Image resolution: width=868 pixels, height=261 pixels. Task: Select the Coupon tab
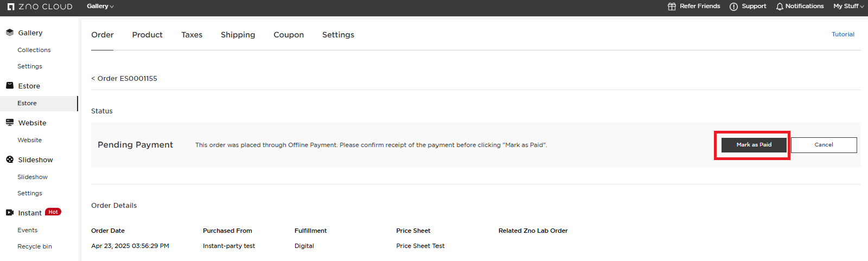tap(289, 35)
